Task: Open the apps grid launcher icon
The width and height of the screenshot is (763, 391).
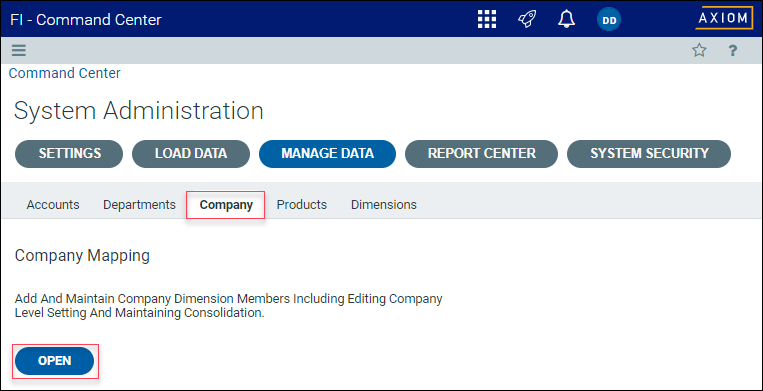Action: (x=487, y=19)
